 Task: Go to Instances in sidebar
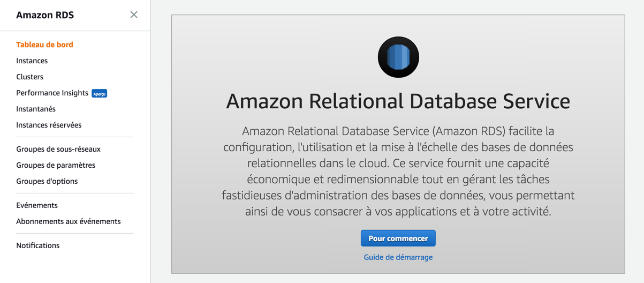click(32, 61)
